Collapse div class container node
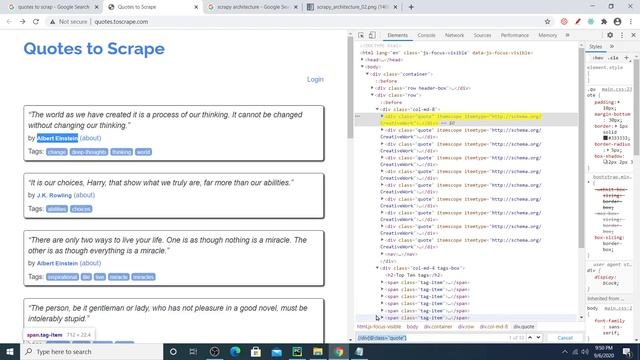 coord(367,74)
